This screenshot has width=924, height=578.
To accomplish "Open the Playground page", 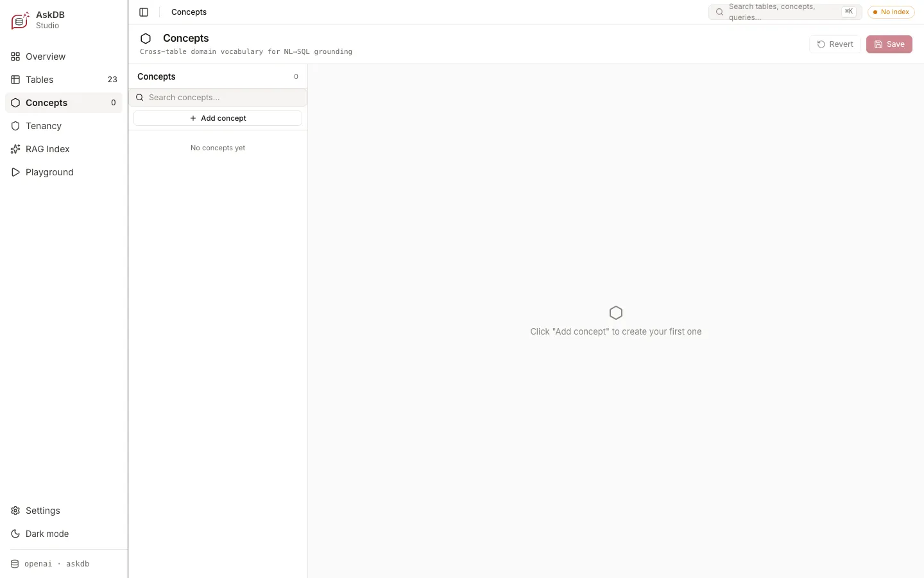I will [x=64, y=172].
